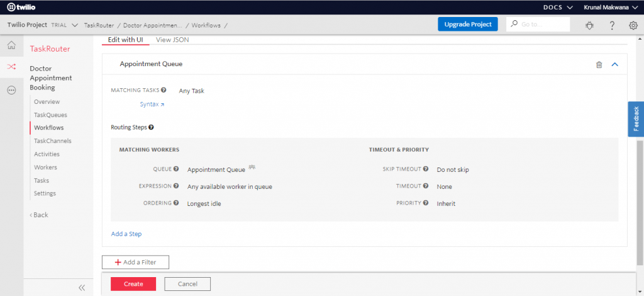Click the 'Inherit' priority value

pos(446,203)
